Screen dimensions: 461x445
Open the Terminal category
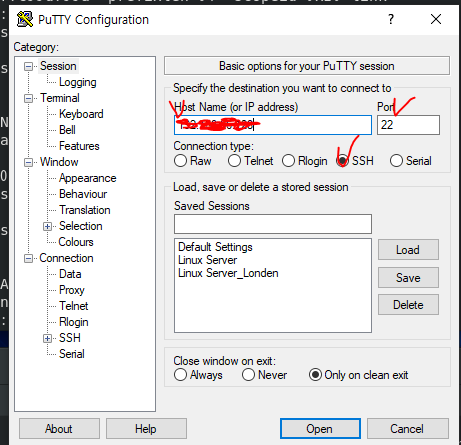(x=60, y=98)
